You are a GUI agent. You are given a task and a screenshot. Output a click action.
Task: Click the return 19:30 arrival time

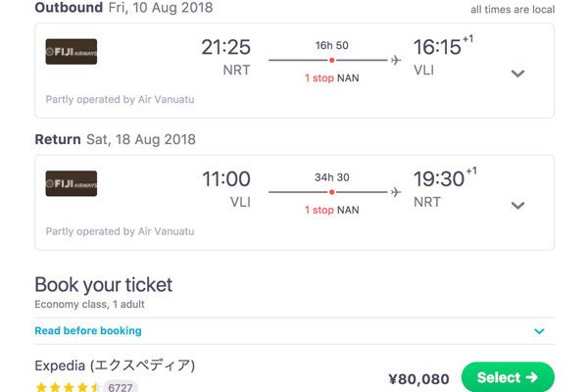[439, 179]
